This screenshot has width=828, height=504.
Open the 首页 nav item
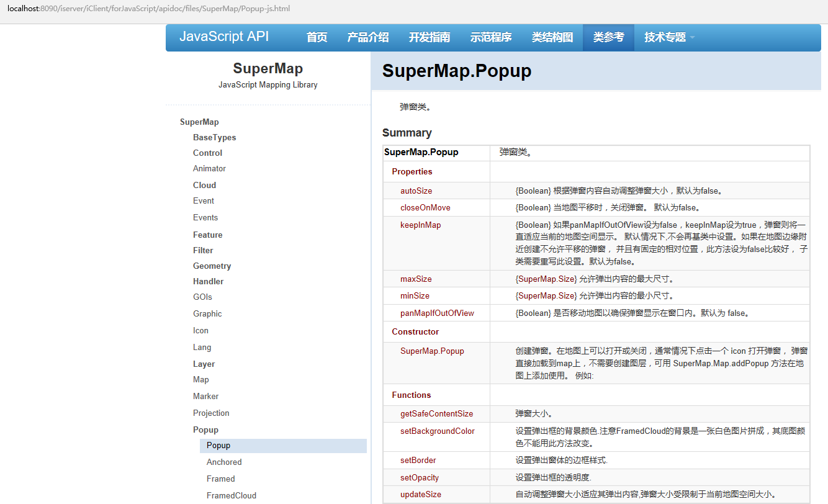coord(317,37)
